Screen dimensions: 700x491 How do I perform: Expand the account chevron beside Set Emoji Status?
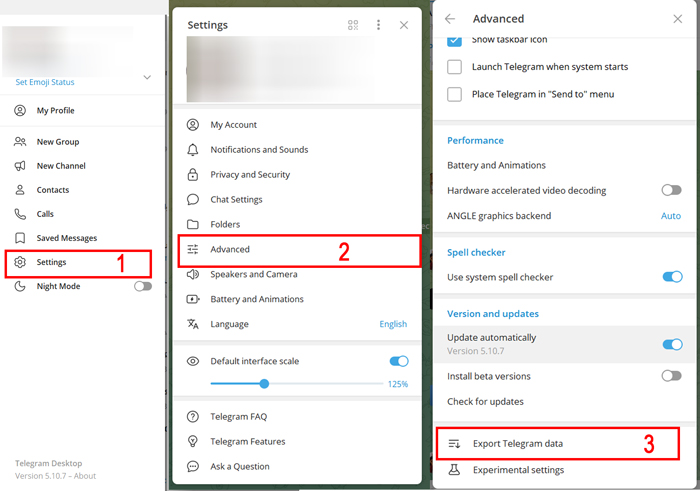pyautogui.click(x=147, y=77)
